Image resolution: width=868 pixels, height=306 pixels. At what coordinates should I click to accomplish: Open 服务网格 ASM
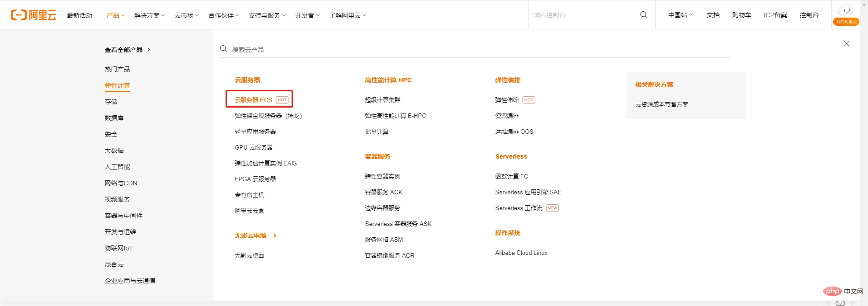coord(384,240)
